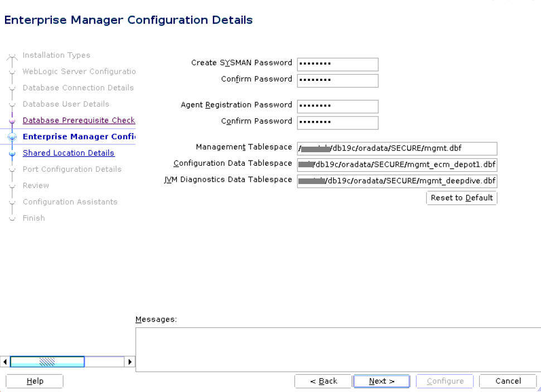541x392 pixels.
Task: Click the WebLogic Server Configuration step node icon
Action: [12, 71]
